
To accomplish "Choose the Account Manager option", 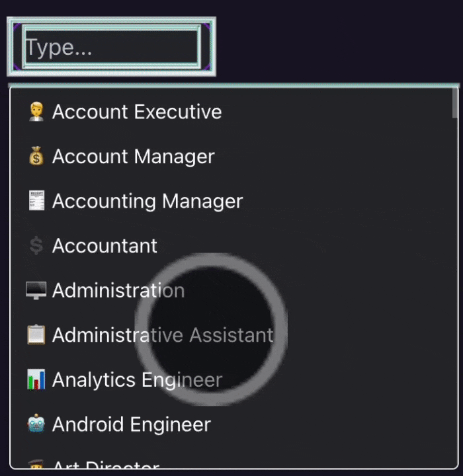I will (x=133, y=157).
